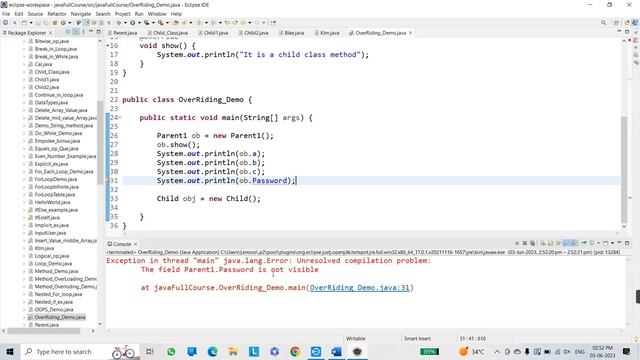The image size is (640, 360).
Task: Click the taskbar 'Type here to search' box
Action: 80,351
